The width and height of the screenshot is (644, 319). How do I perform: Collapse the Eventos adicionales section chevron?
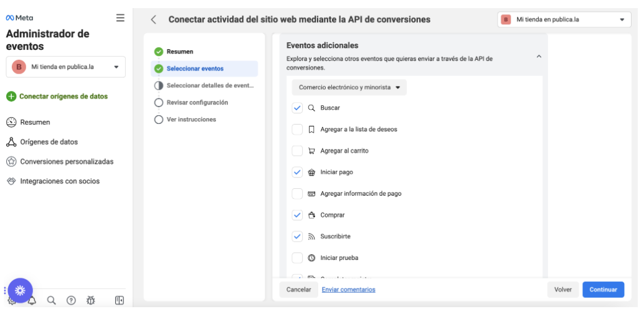[x=539, y=57]
